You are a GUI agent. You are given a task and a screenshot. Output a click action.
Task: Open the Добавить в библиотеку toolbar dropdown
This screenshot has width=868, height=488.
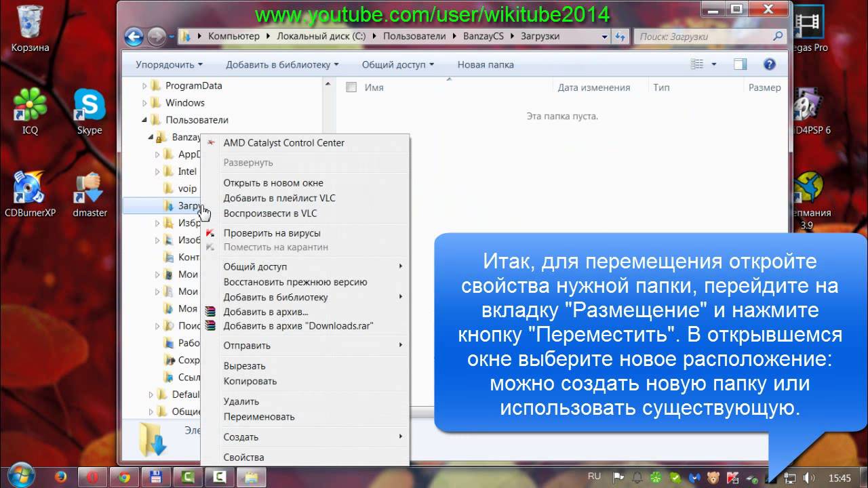point(283,64)
